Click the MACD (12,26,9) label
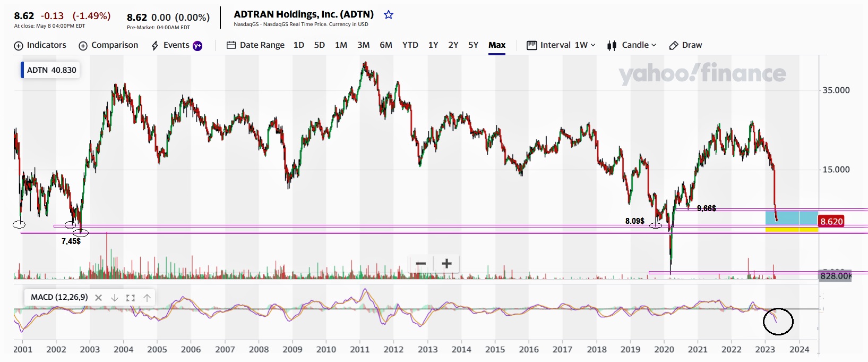Viewport: 868px width, 362px height. tap(59, 297)
